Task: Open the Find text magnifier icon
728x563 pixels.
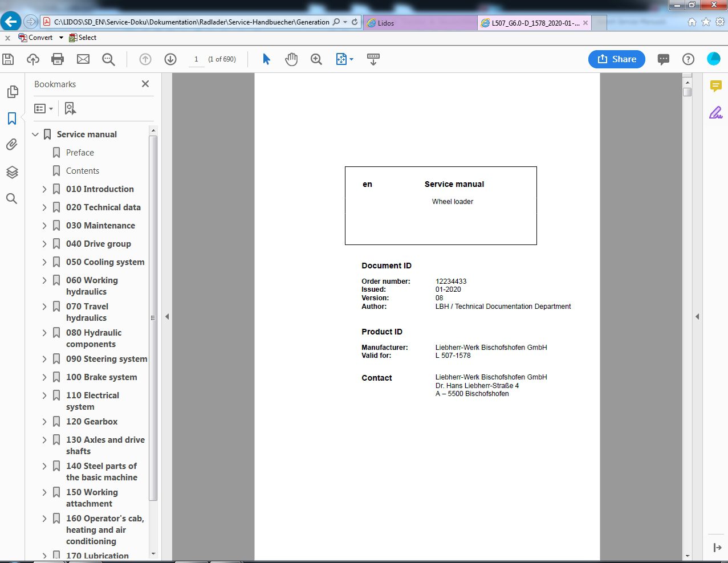Action: tap(108, 59)
